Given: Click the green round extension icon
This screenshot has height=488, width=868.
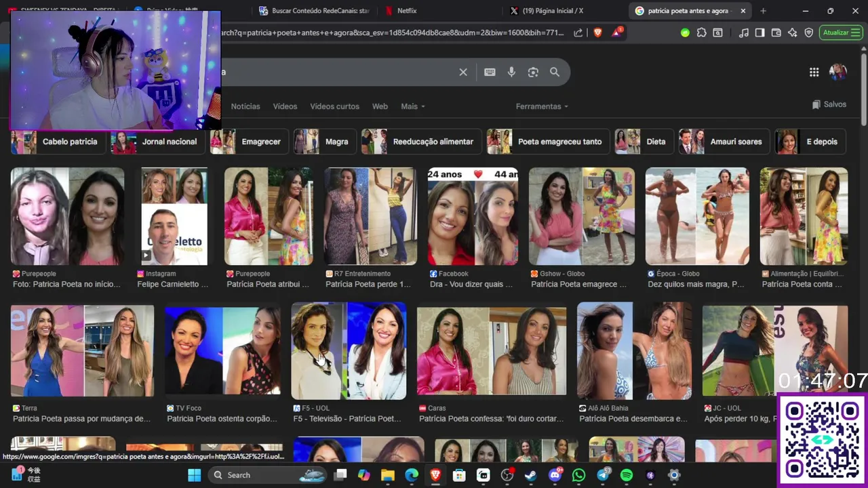Looking at the screenshot, I should pos(685,33).
